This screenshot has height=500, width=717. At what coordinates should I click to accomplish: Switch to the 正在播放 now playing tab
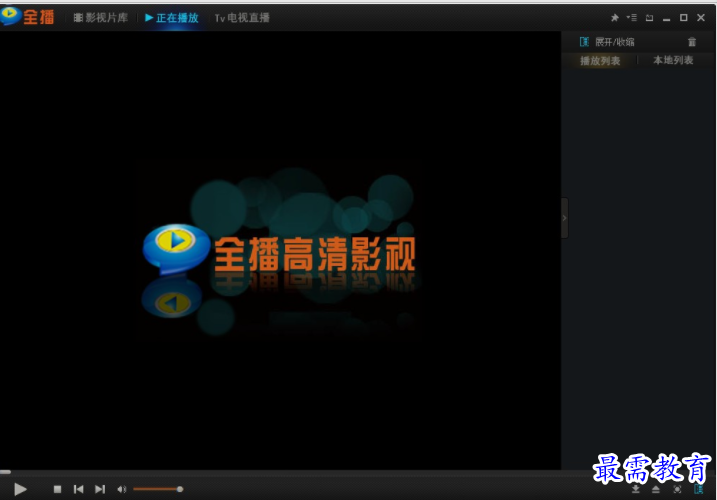172,18
